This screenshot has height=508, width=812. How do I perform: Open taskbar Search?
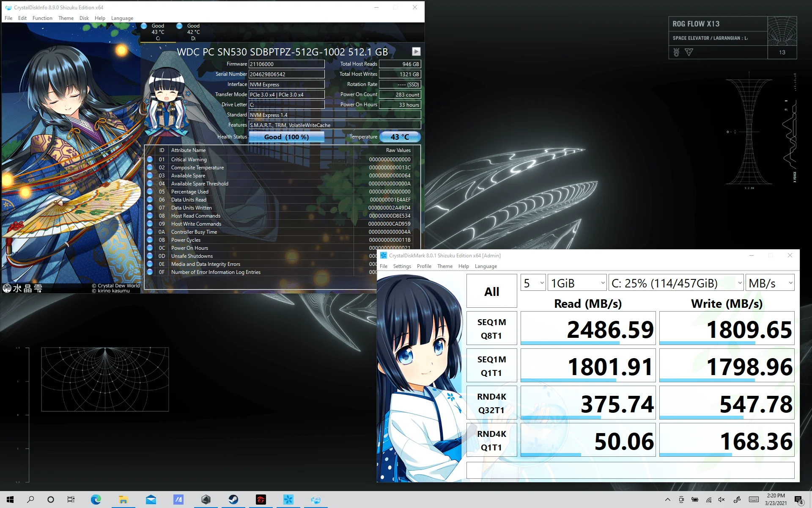click(x=30, y=500)
